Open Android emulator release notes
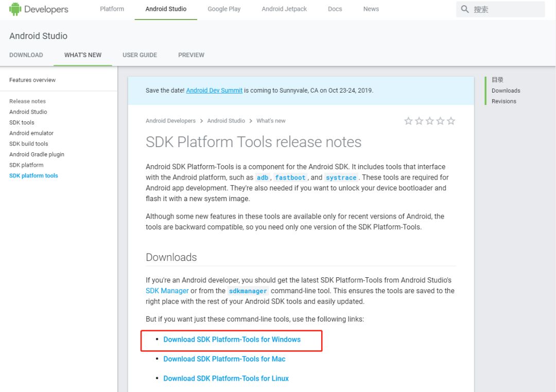The width and height of the screenshot is (556, 392). tap(31, 133)
